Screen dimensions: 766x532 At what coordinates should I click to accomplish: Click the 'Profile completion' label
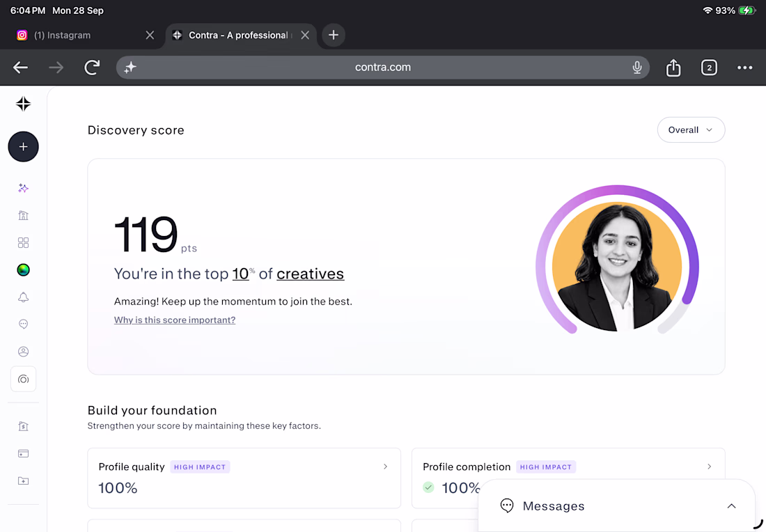coord(466,467)
